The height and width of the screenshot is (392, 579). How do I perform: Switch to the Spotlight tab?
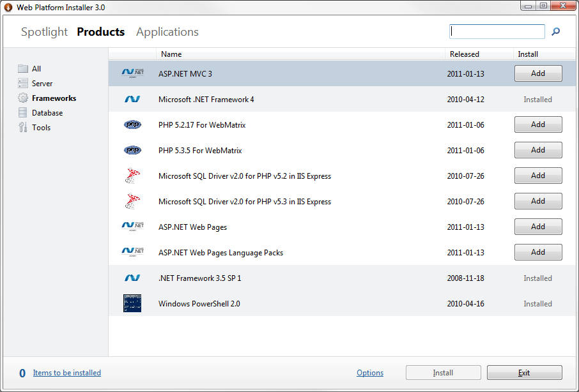pyautogui.click(x=44, y=32)
